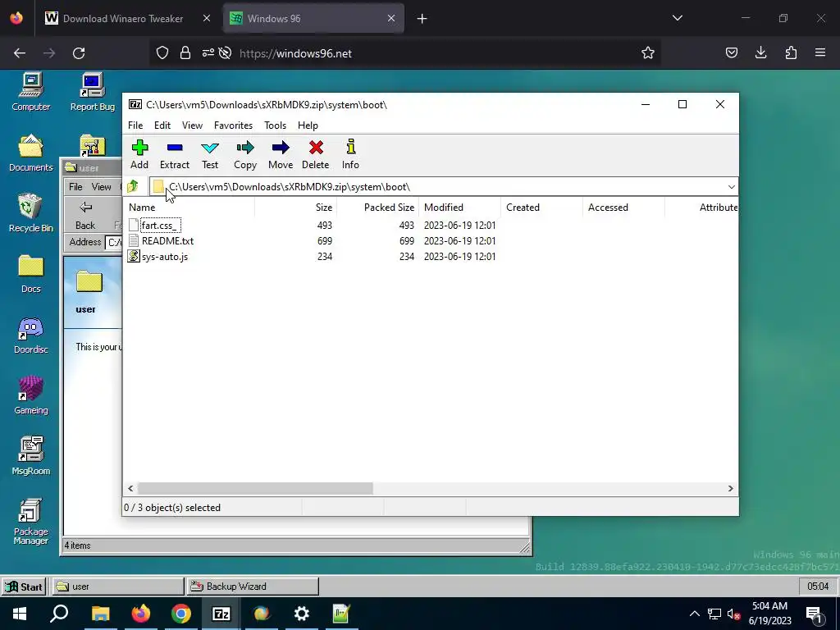Open the Computer desktop icon

pos(30,92)
